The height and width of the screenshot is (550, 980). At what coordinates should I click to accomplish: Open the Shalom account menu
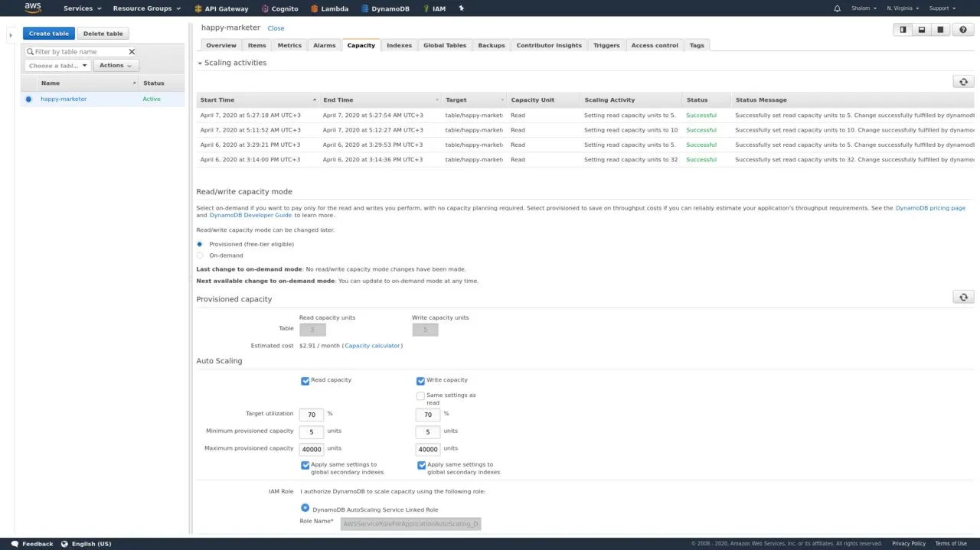point(864,8)
